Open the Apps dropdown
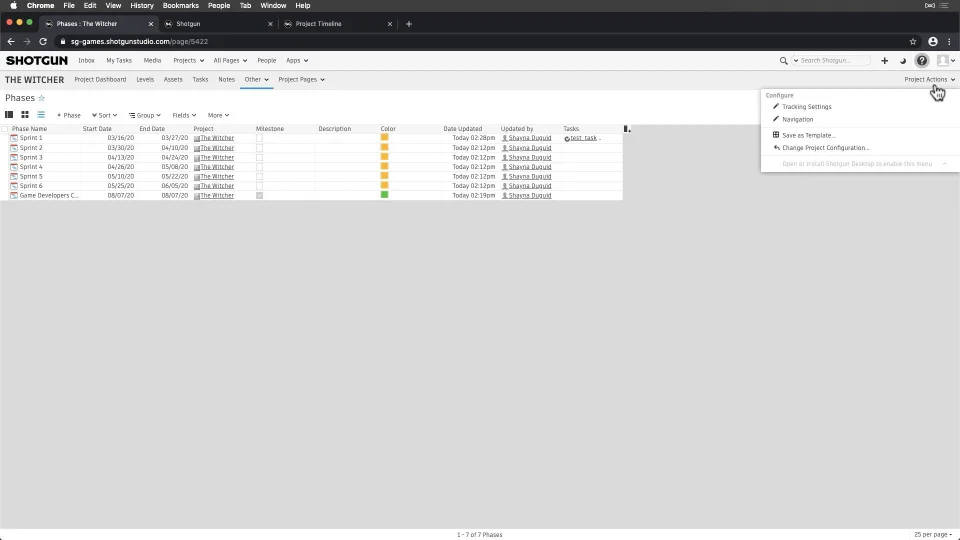This screenshot has height=540, width=960. coord(297,61)
